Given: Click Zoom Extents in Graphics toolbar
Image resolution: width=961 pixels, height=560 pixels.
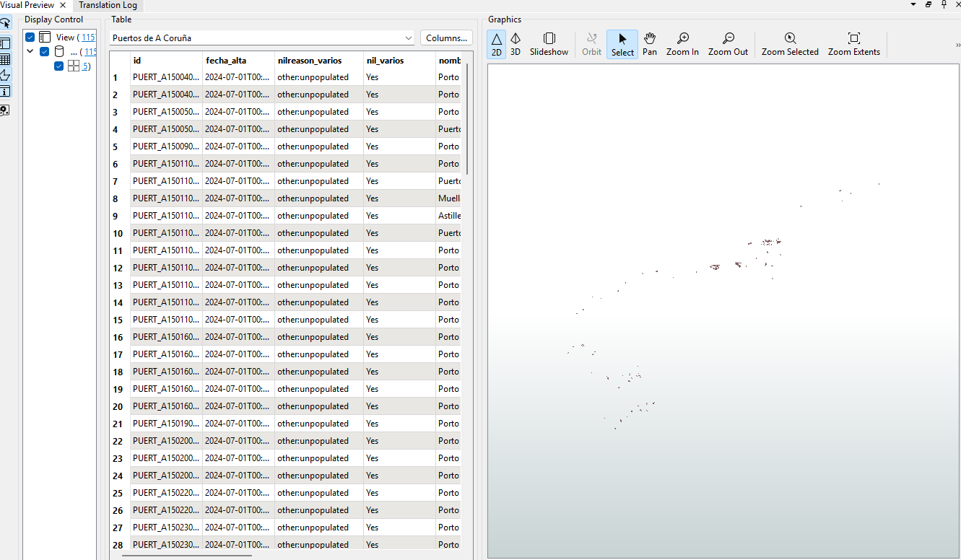Looking at the screenshot, I should [x=853, y=44].
